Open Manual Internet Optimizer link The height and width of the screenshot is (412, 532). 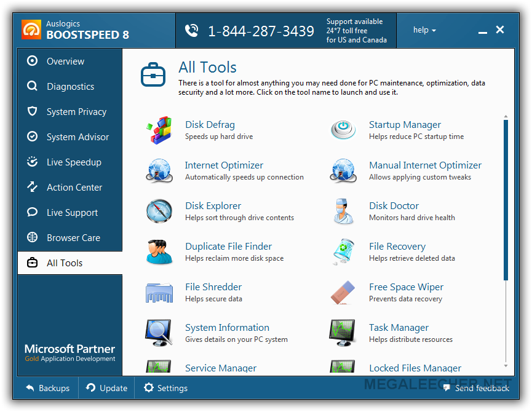[425, 165]
